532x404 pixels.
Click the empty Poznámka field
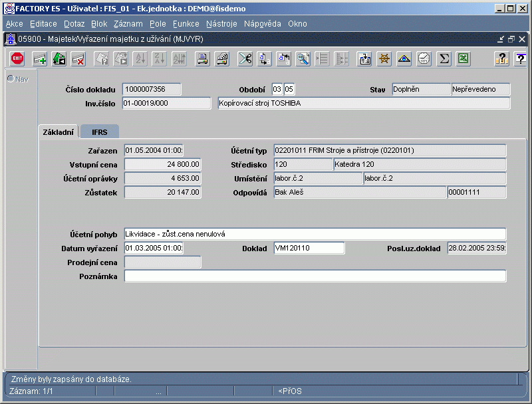[x=315, y=276]
